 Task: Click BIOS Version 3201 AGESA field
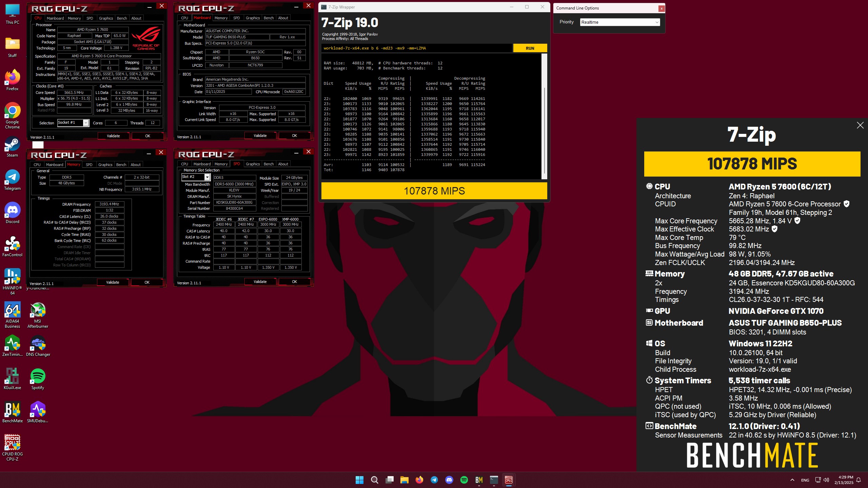[255, 85]
